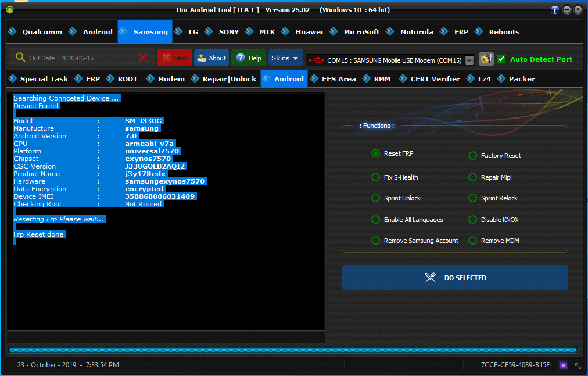Open Help with question mark icon
The height and width of the screenshot is (376, 588).
pyautogui.click(x=249, y=58)
